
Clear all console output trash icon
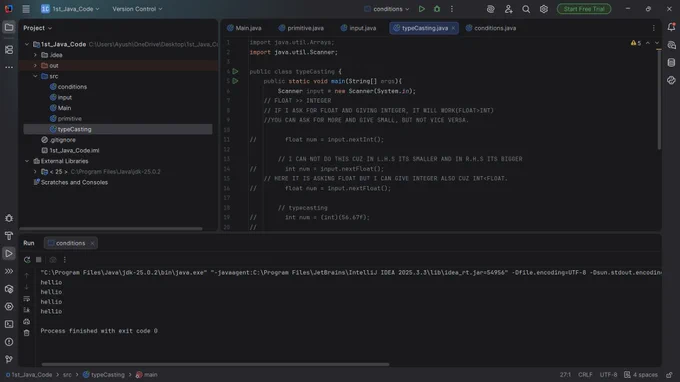pyautogui.click(x=26, y=333)
